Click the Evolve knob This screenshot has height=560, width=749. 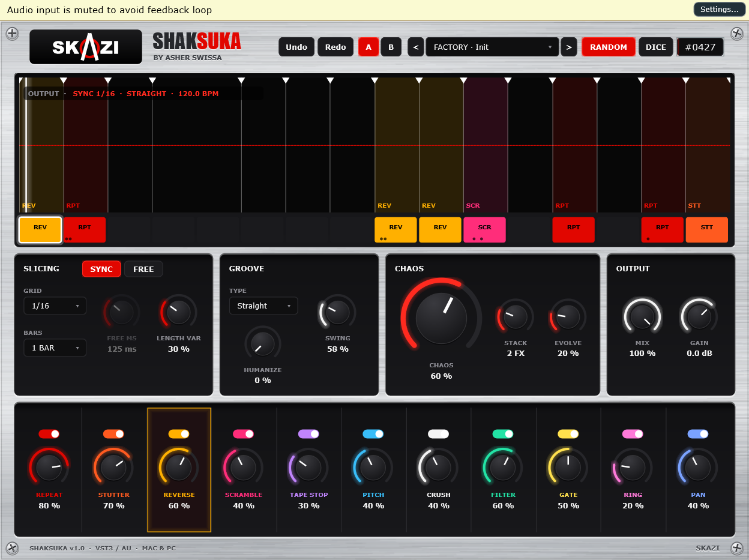568,316
